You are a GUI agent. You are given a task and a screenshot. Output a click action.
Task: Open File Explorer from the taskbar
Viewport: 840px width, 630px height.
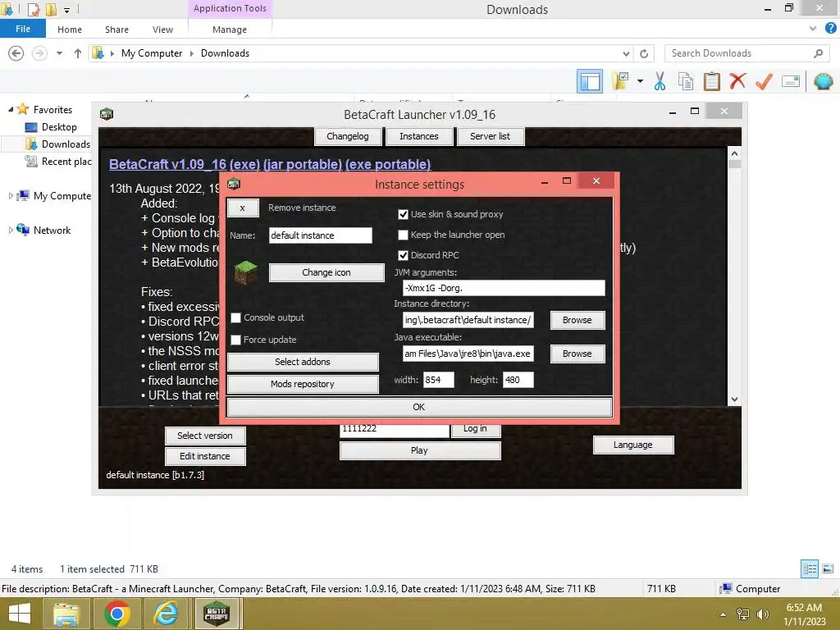[66, 614]
